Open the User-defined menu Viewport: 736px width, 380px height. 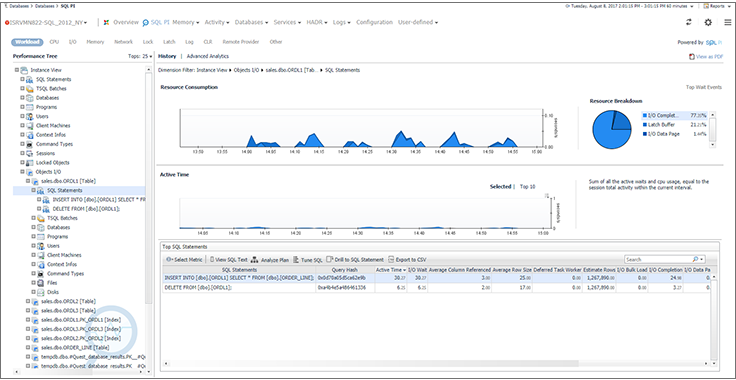click(x=418, y=22)
